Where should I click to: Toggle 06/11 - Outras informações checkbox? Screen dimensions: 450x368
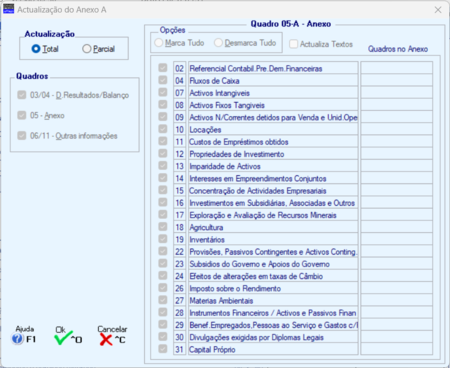(22, 136)
